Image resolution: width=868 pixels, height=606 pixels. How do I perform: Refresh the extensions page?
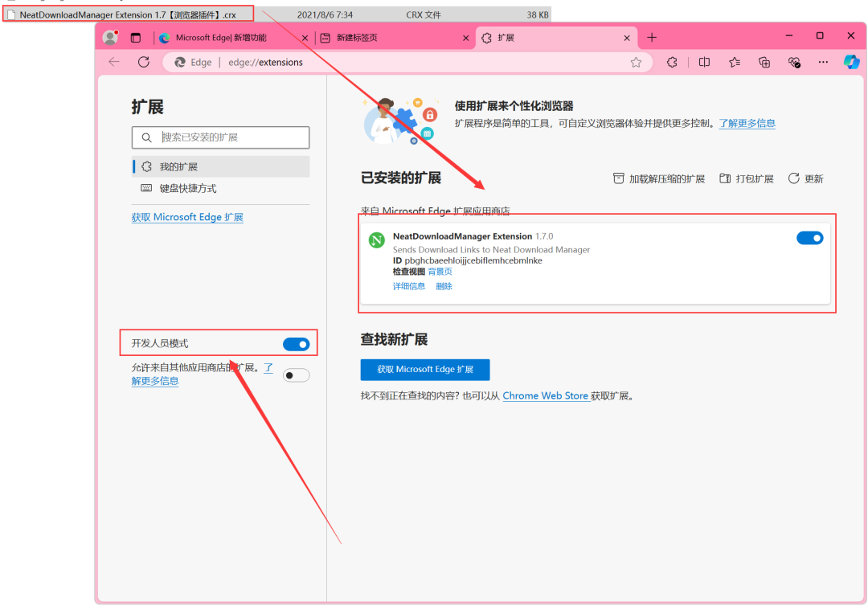pyautogui.click(x=144, y=62)
